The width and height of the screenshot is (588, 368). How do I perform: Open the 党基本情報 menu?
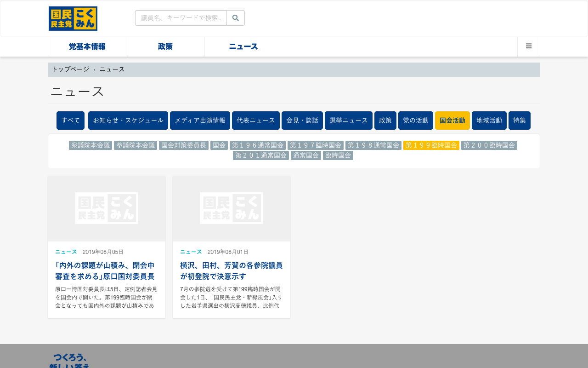click(87, 46)
